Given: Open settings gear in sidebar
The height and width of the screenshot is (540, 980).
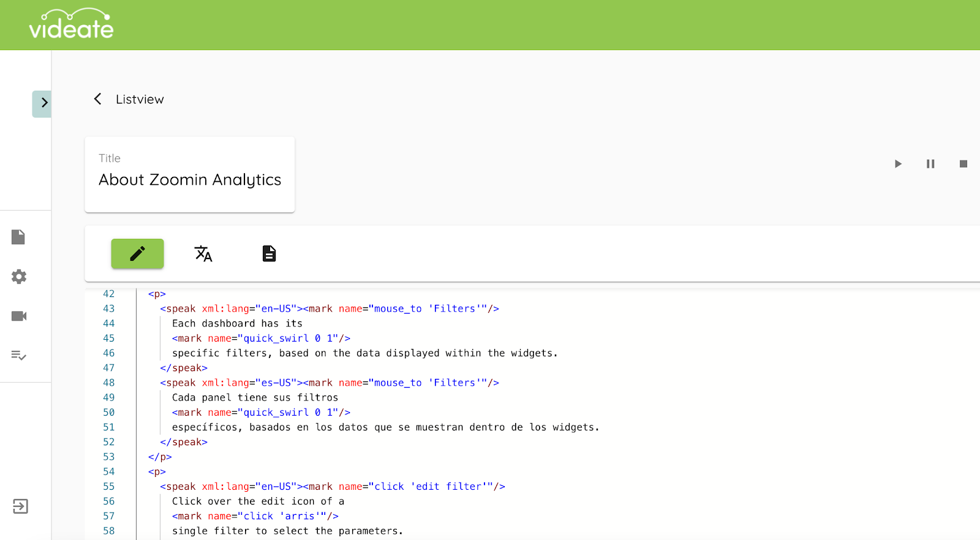Looking at the screenshot, I should point(19,277).
